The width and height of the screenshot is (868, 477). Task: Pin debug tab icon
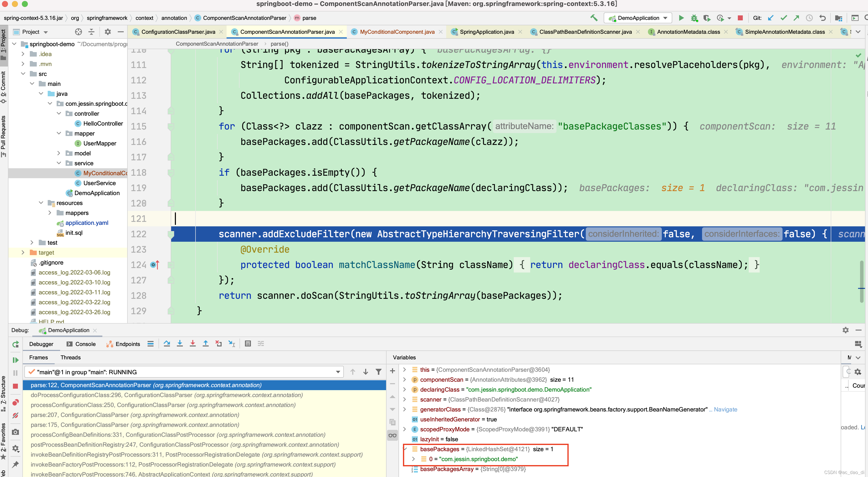click(x=15, y=464)
